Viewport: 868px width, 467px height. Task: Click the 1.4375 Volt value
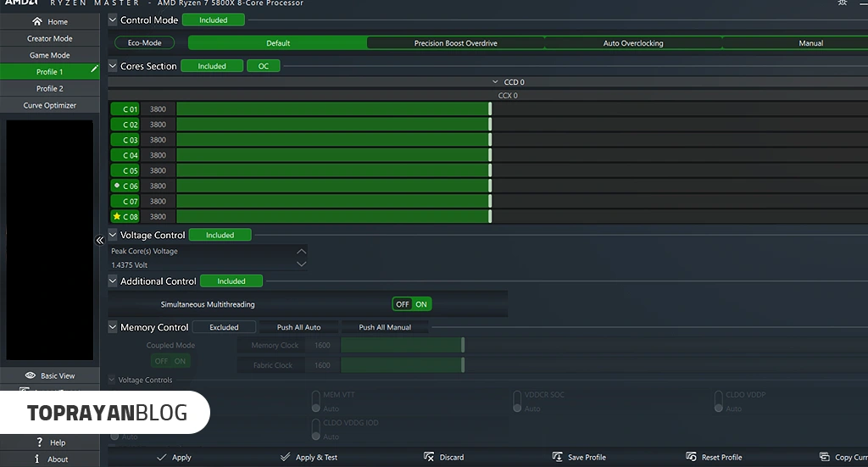coord(130,265)
